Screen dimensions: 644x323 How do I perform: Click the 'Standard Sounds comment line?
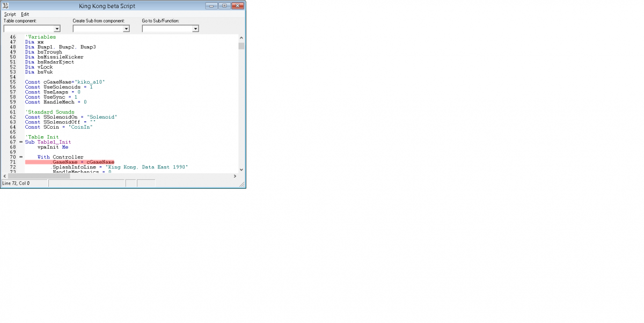pyautogui.click(x=49, y=112)
